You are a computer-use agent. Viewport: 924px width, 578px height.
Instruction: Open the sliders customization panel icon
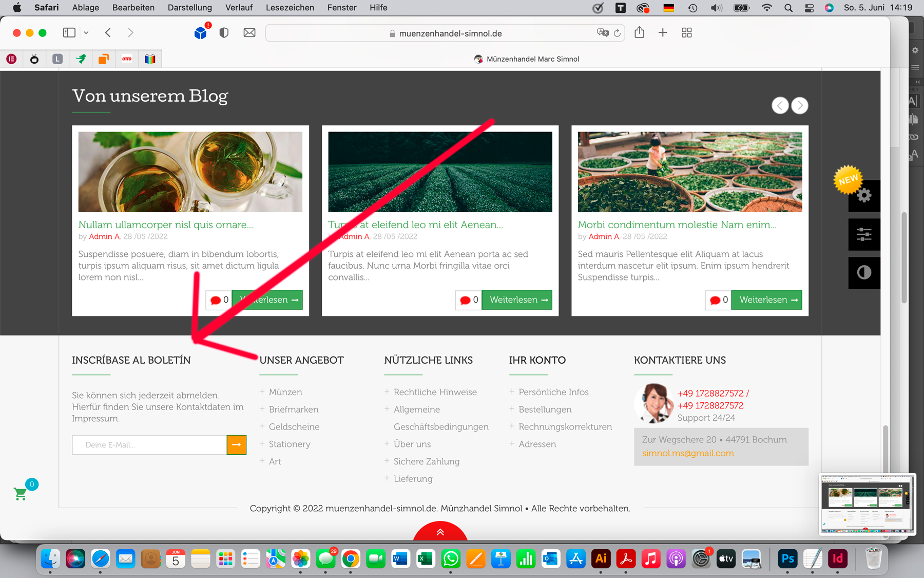(864, 235)
